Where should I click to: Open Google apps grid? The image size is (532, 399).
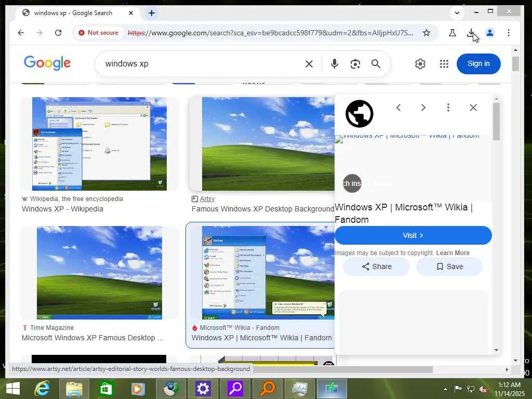[x=444, y=64]
